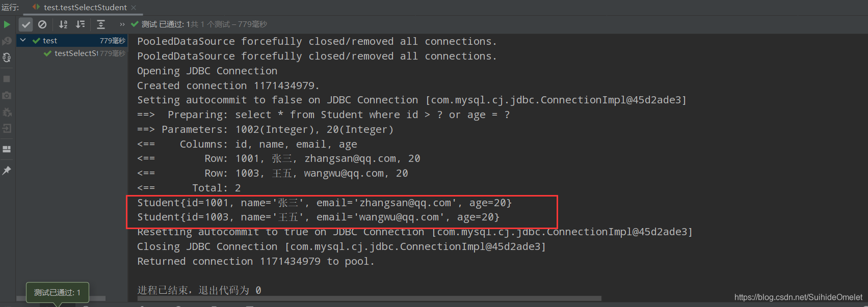Select the test root tree row
Image resolution: width=868 pixels, height=307 pixels.
click(72, 40)
